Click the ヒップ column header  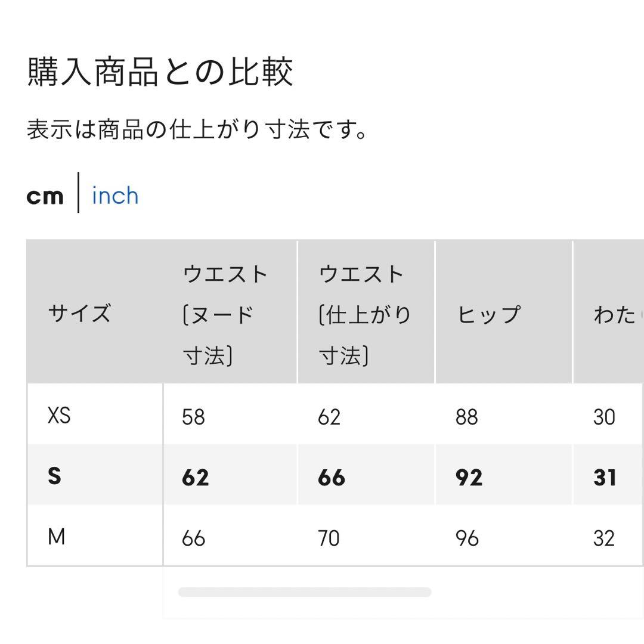(x=488, y=314)
